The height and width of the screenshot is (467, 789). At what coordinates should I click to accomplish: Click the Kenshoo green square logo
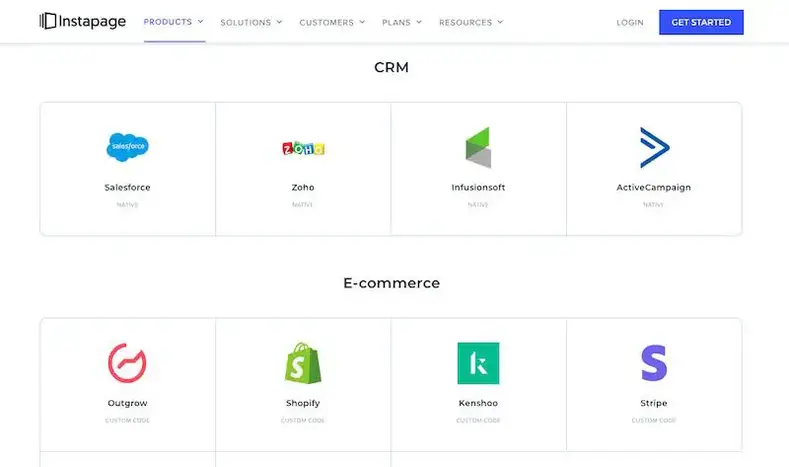478,363
